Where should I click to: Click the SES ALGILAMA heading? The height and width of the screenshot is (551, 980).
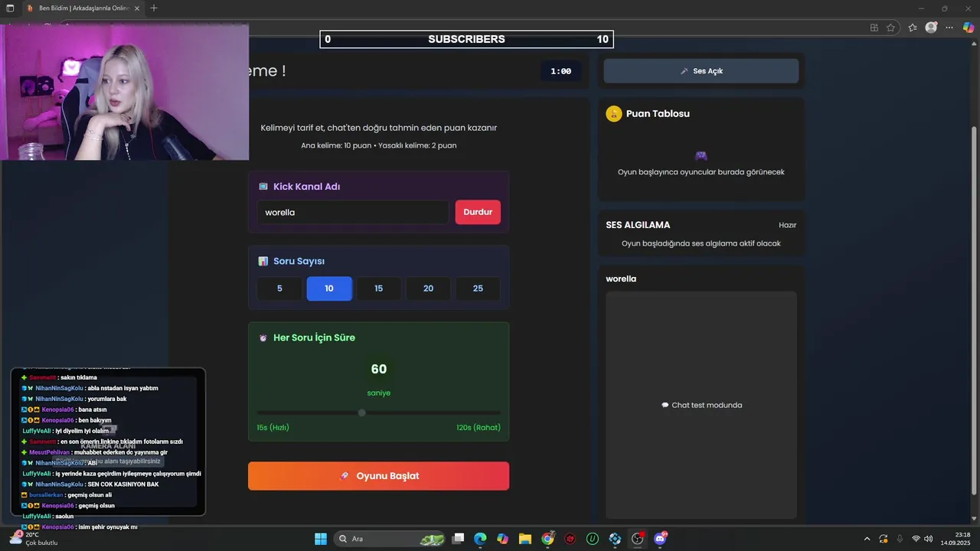pyautogui.click(x=638, y=225)
